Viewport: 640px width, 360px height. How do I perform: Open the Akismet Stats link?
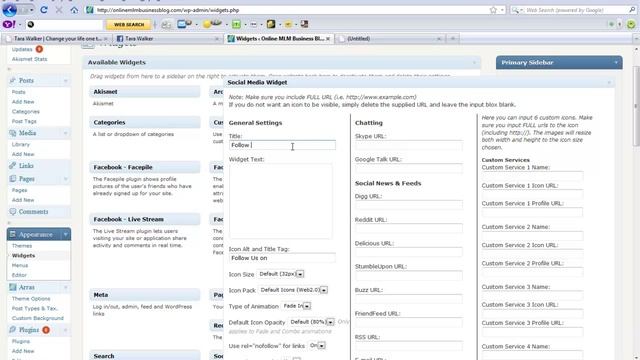coord(29,59)
